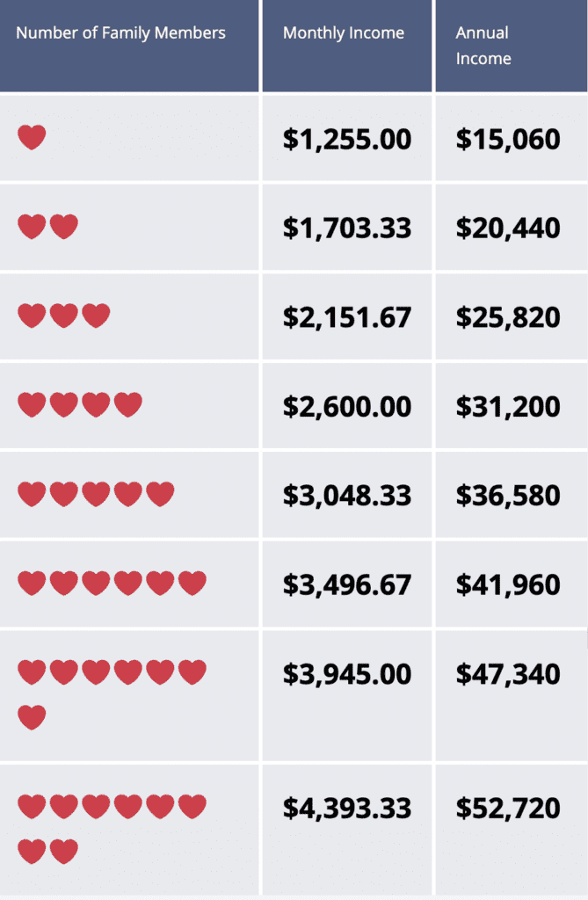Click the fourth heart in the four-heart row
588x900 pixels.
(x=127, y=405)
